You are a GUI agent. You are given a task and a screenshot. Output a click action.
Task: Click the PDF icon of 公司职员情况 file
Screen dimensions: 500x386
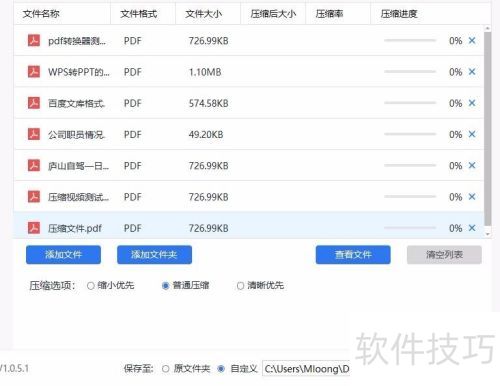click(34, 134)
